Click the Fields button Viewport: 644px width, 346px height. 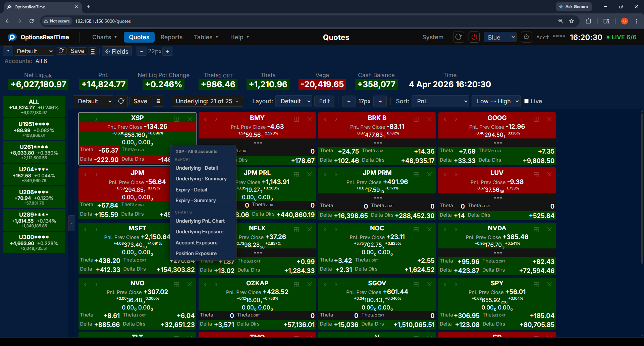pyautogui.click(x=117, y=51)
